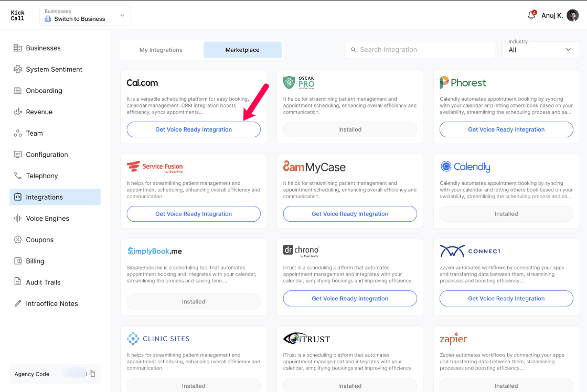The height and width of the screenshot is (392, 587).
Task: Click the iTrust logo
Action: coord(306,339)
